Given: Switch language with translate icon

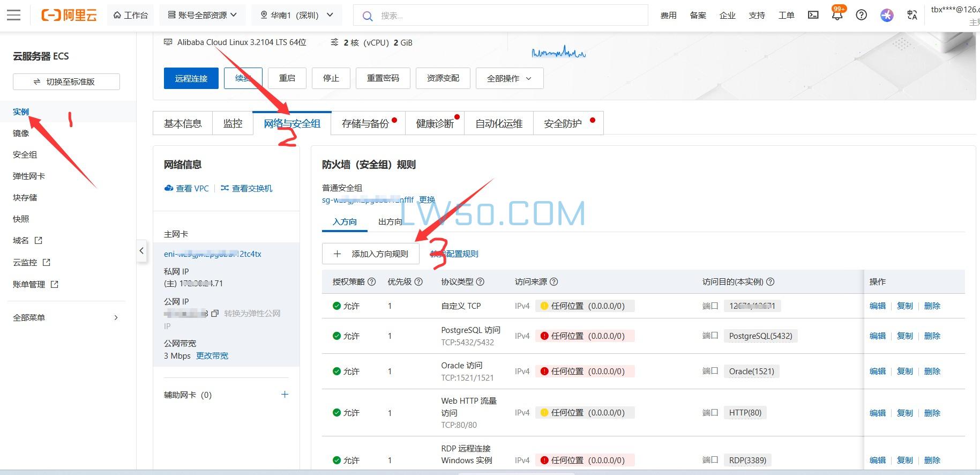Looking at the screenshot, I should pyautogui.click(x=912, y=15).
